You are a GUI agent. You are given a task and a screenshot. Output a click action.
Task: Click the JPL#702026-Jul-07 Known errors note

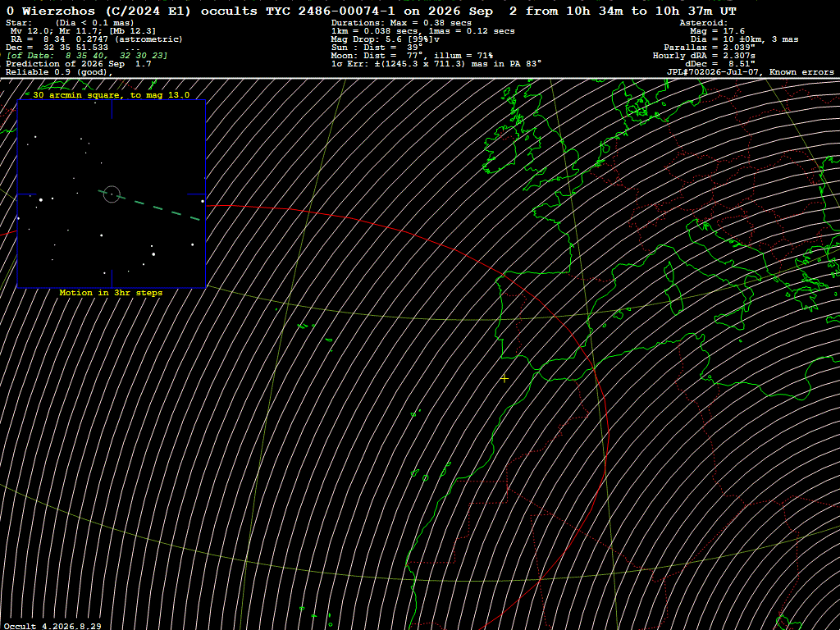[x=750, y=72]
